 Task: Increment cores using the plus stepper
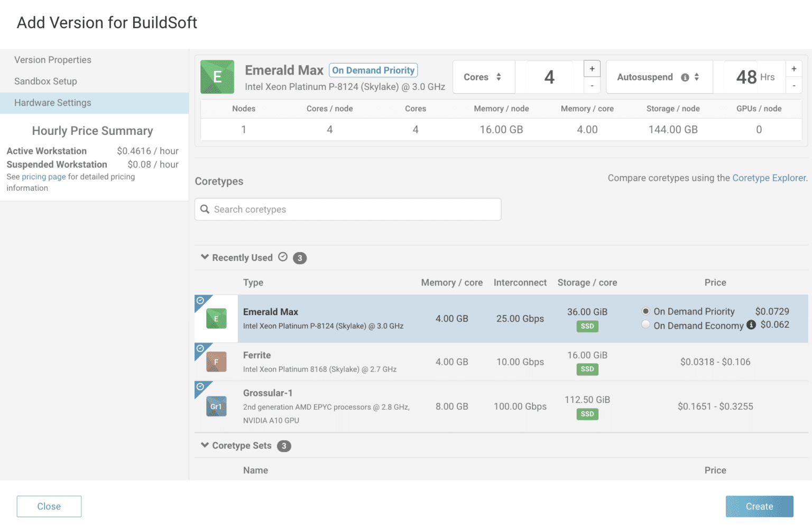[x=592, y=68]
